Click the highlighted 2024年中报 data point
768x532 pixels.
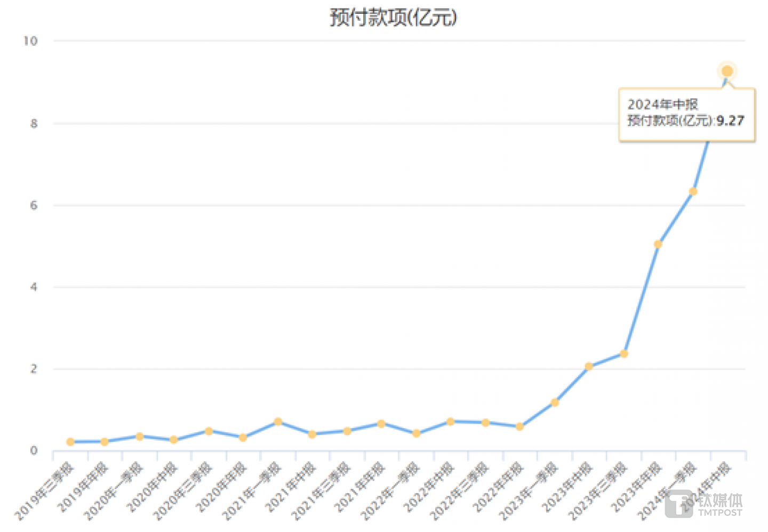pos(727,71)
